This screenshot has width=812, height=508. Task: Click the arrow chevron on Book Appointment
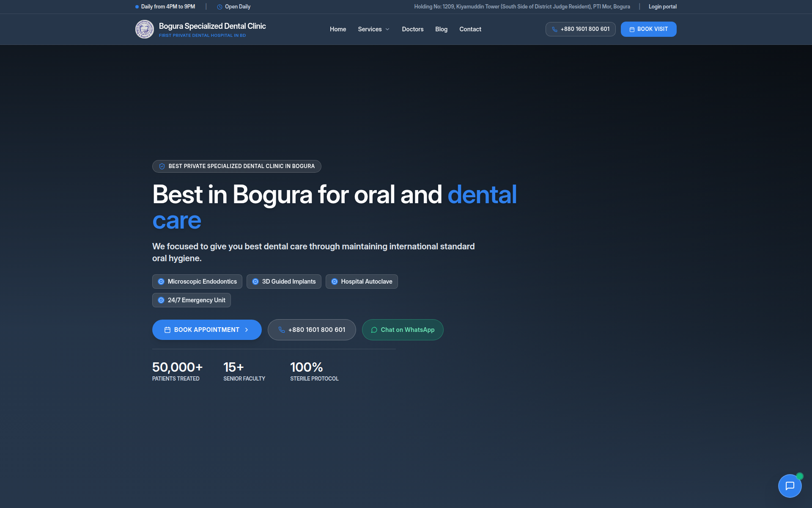click(x=247, y=330)
